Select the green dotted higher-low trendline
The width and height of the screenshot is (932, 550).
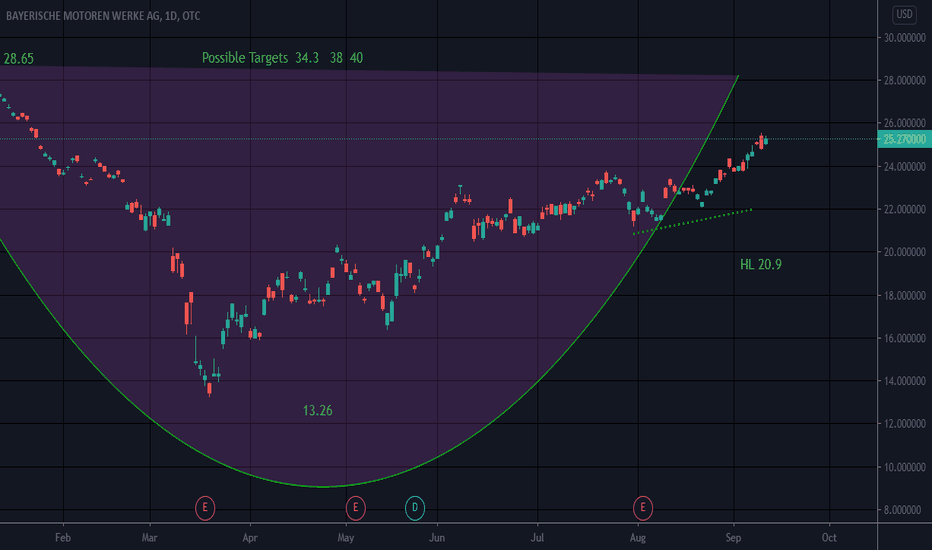(692, 221)
